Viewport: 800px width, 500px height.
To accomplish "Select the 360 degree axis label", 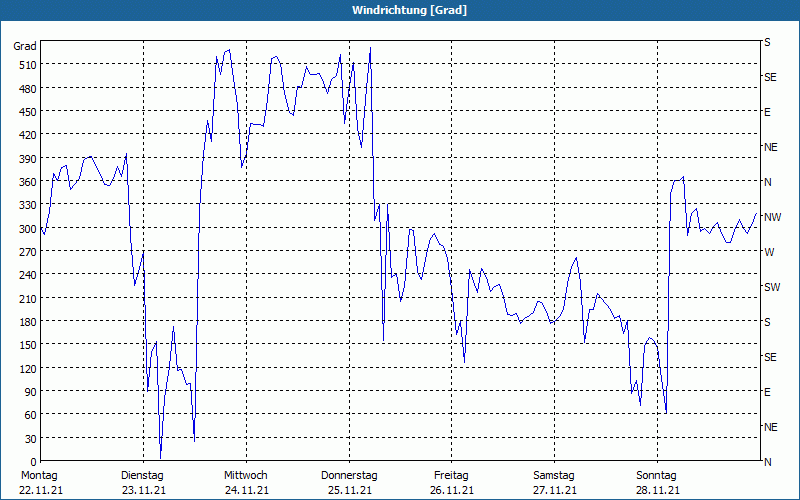I will pyautogui.click(x=25, y=182).
